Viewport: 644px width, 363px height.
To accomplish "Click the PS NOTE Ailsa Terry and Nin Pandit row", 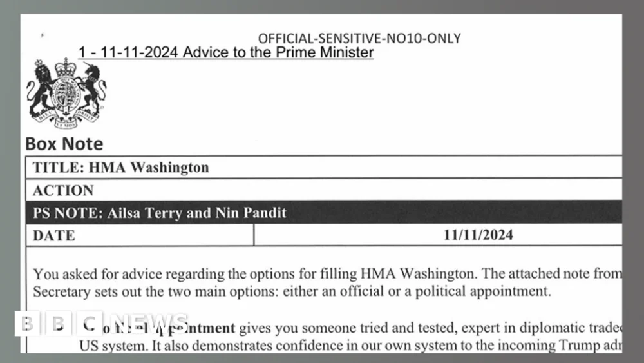I will pos(324,213).
